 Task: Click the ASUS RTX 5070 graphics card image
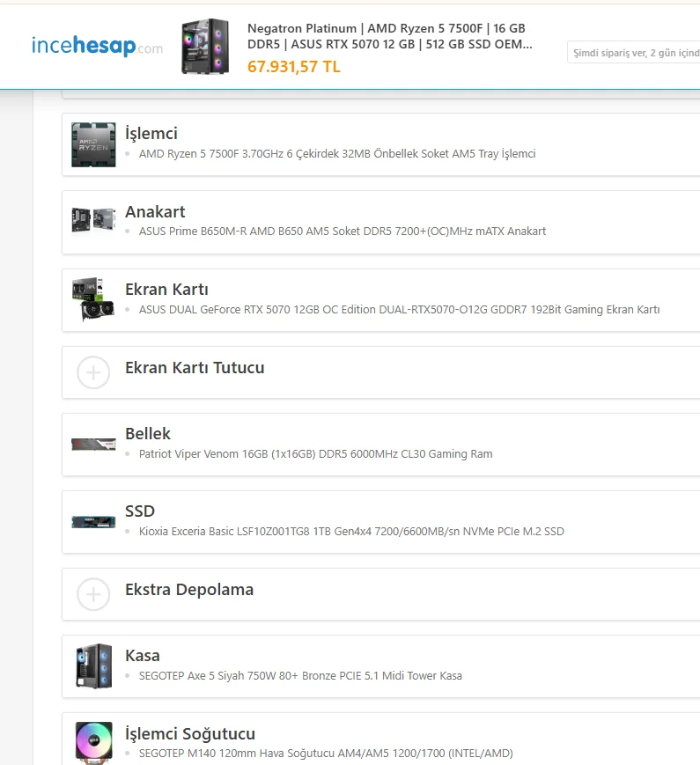93,299
